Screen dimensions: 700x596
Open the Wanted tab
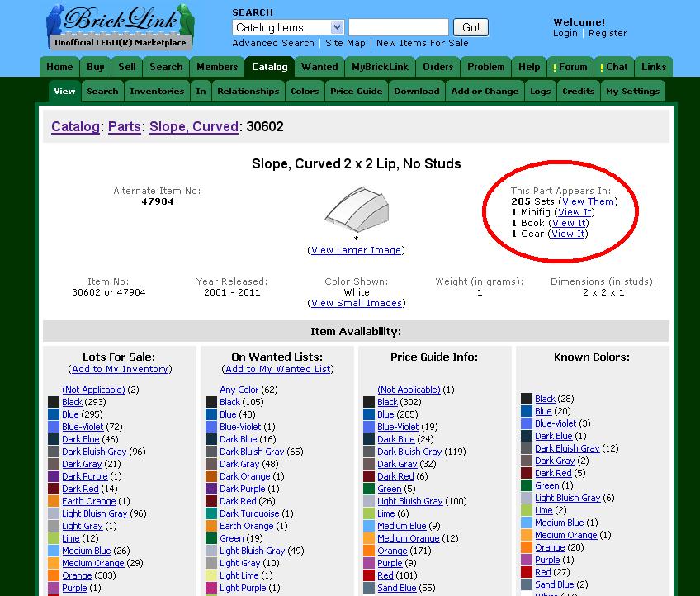tap(319, 67)
